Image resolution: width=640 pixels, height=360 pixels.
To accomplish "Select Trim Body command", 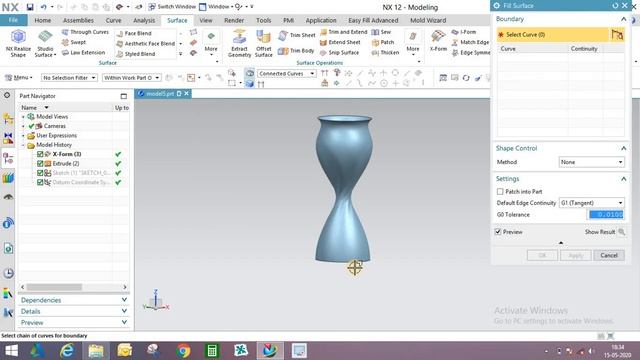I will [296, 51].
